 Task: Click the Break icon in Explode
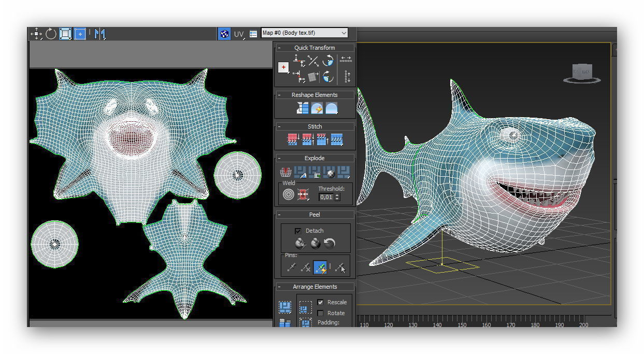coord(285,172)
